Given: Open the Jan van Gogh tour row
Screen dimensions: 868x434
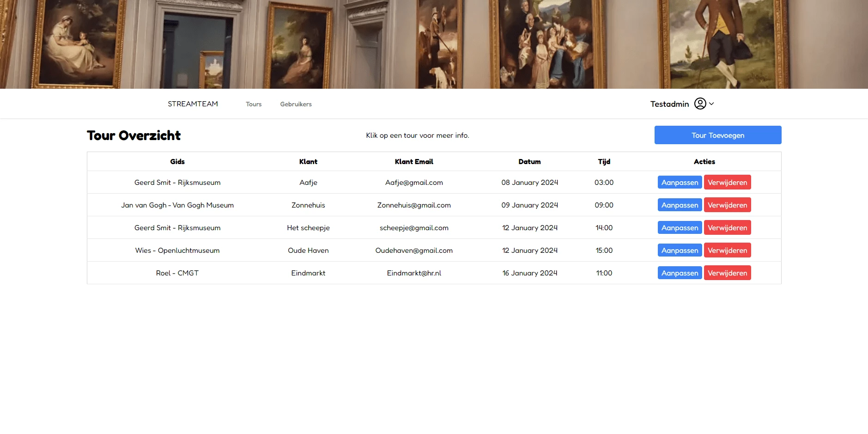Looking at the screenshot, I should coord(177,205).
